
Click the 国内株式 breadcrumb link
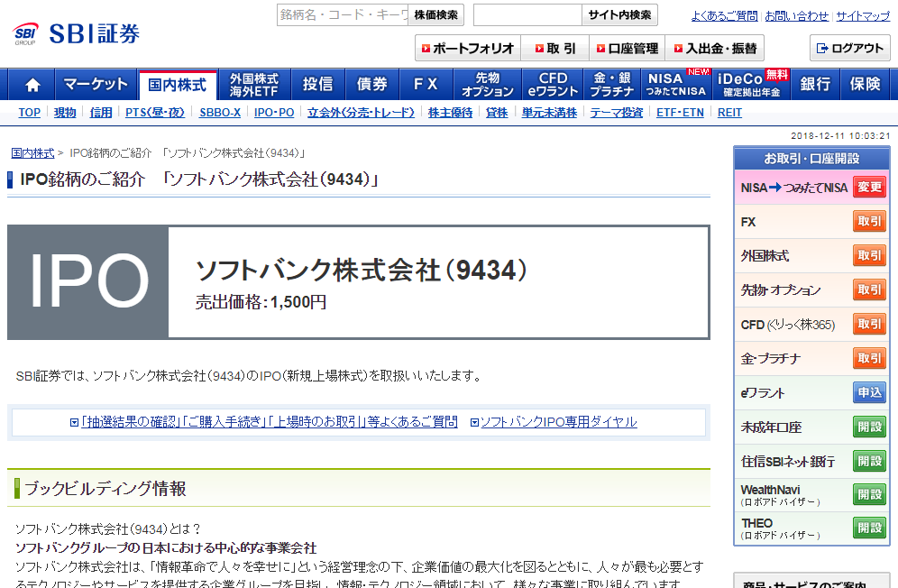tap(32, 153)
